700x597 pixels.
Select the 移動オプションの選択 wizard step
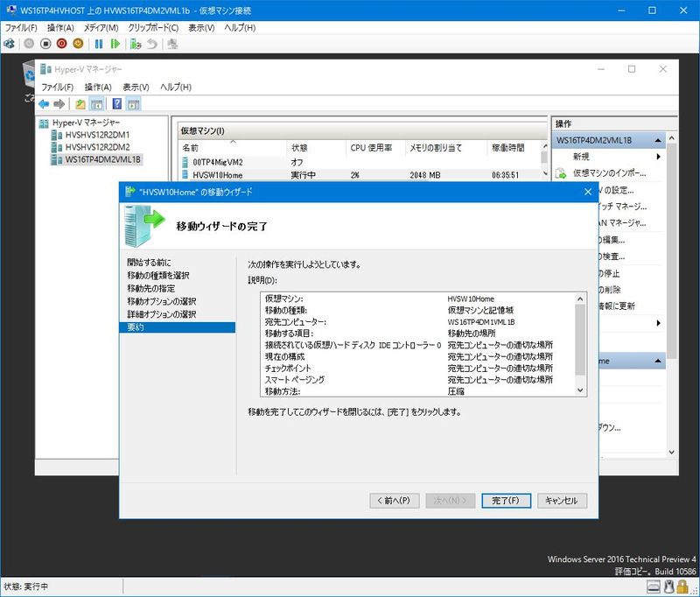pyautogui.click(x=162, y=301)
